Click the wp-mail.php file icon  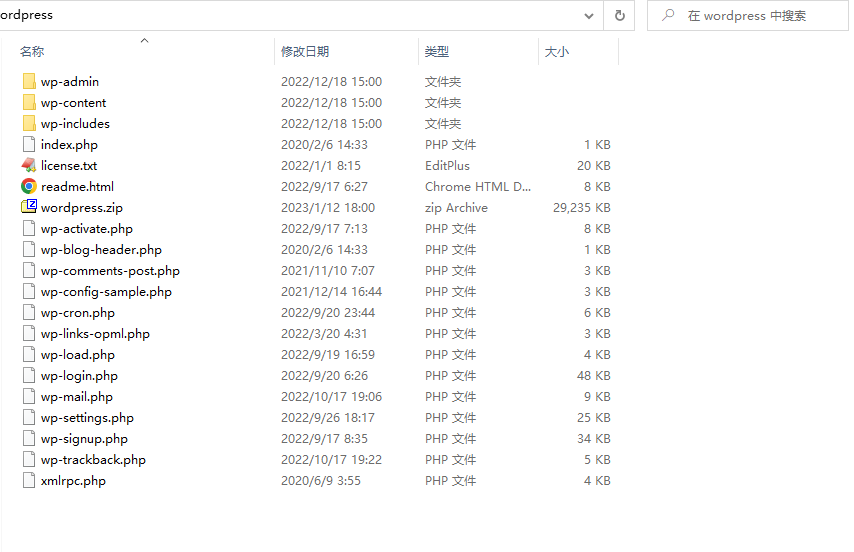coord(29,396)
